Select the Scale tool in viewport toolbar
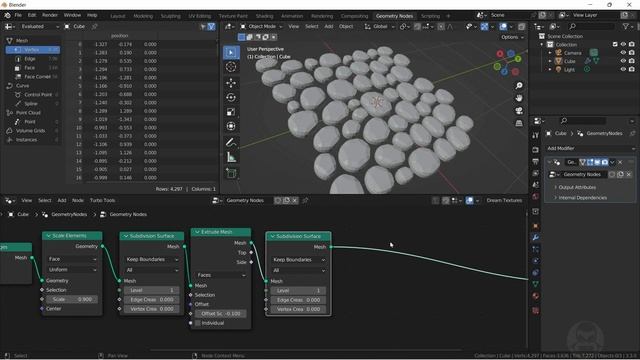Viewport: 640px width, 360px height. [231, 112]
